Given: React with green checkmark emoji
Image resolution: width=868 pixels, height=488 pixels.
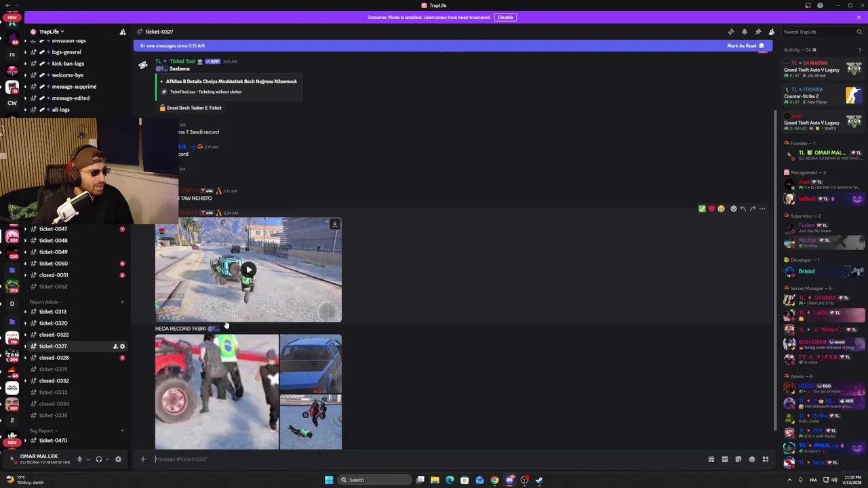Looking at the screenshot, I should [702, 209].
